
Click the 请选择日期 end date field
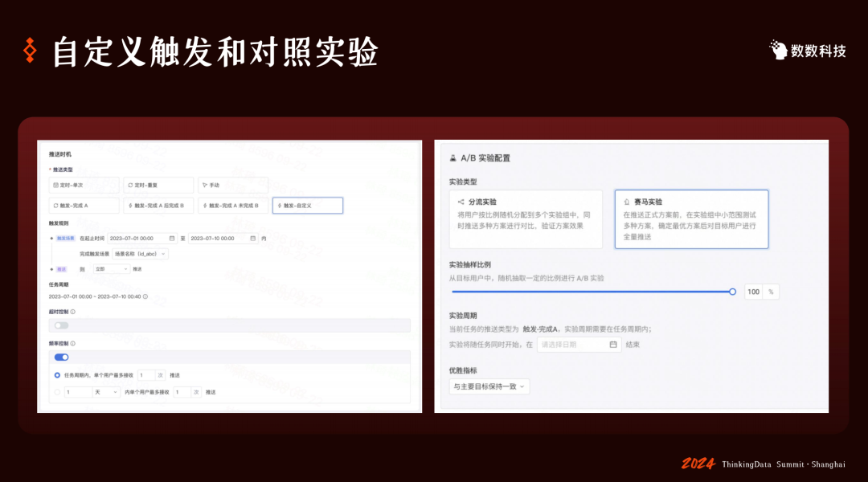[579, 345]
